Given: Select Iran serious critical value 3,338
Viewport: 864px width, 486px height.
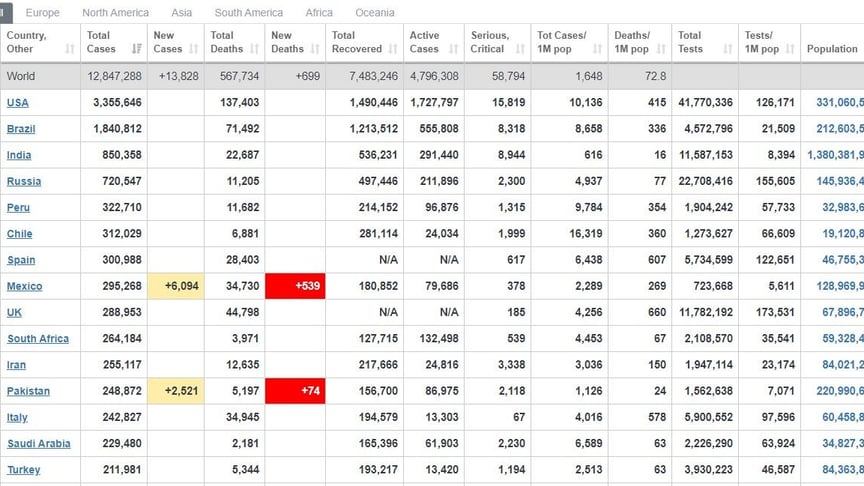Looking at the screenshot, I should [511, 365].
